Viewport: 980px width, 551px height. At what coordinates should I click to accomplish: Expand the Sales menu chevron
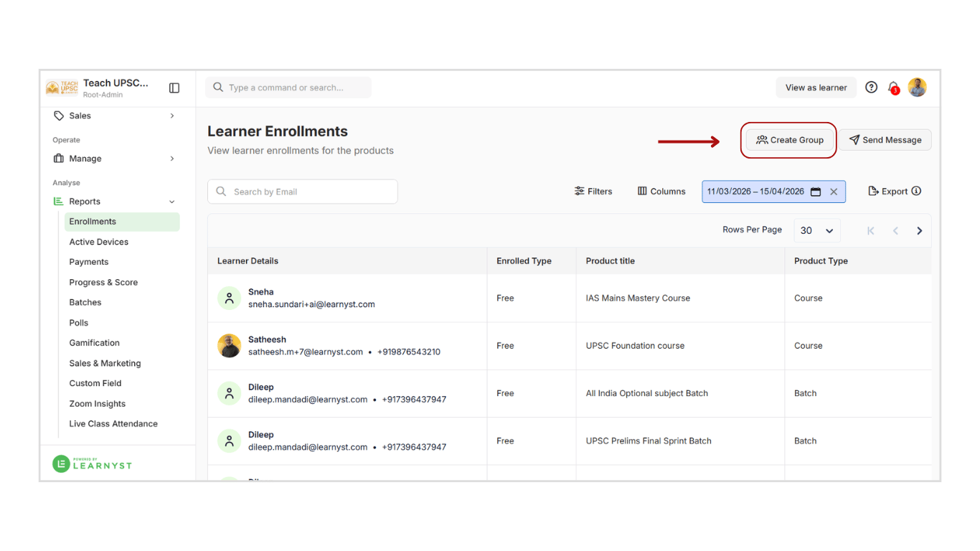172,116
